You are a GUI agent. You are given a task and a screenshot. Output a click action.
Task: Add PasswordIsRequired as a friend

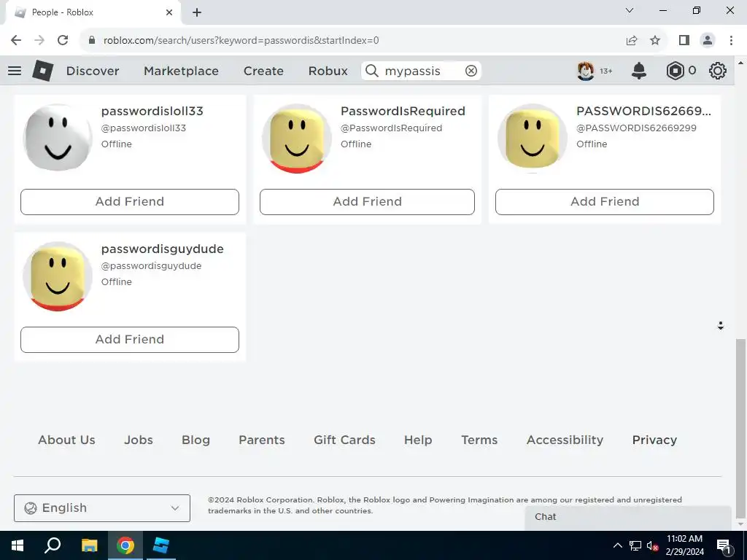368,202
